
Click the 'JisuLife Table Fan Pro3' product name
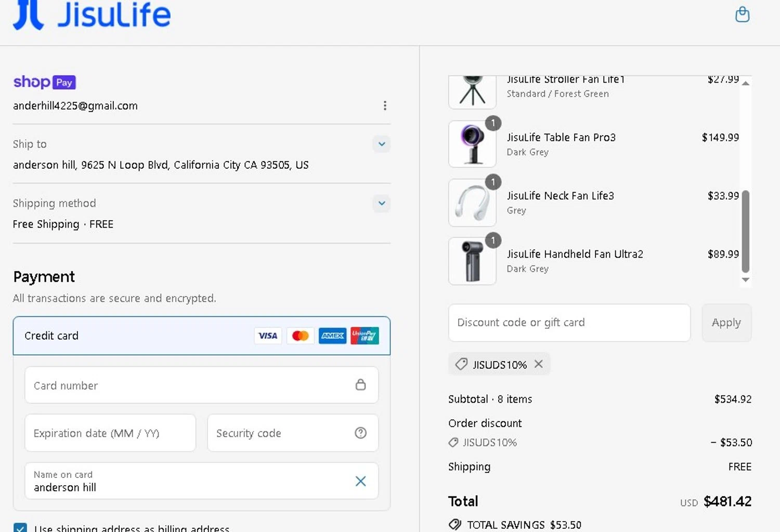(x=561, y=137)
